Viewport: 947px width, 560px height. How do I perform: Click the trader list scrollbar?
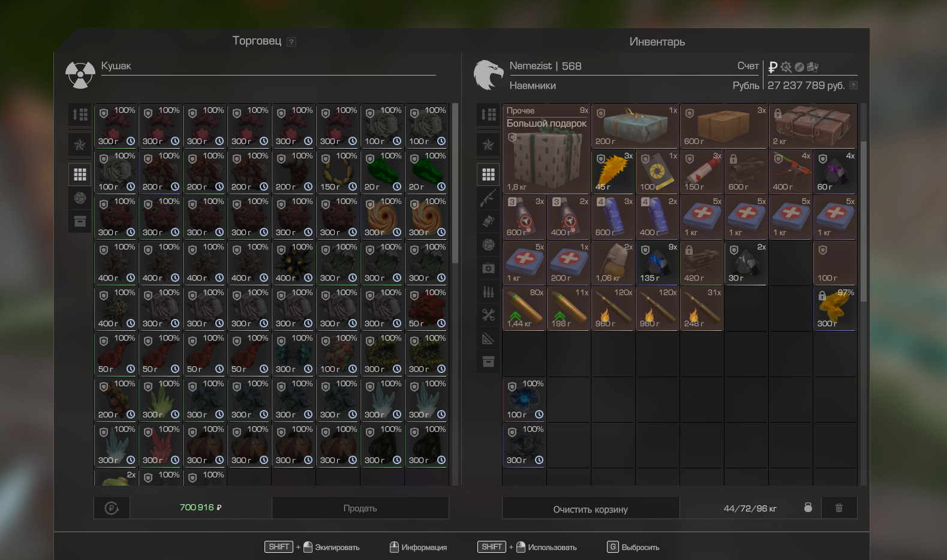(x=455, y=183)
